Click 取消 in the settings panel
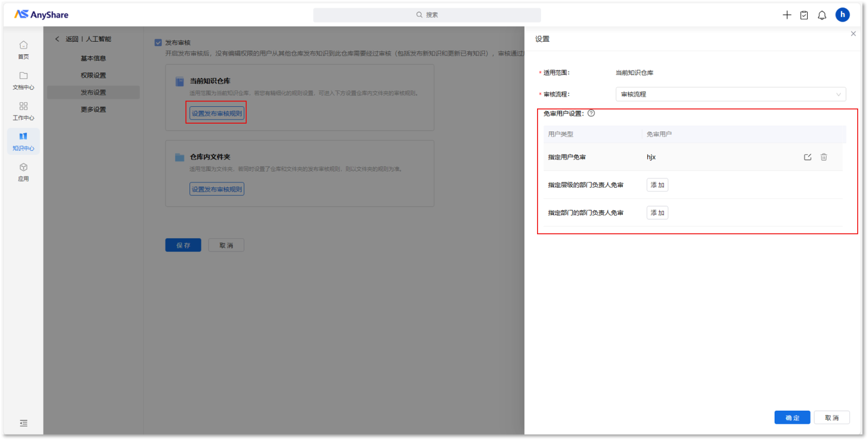Image resolution: width=868 pixels, height=440 pixels. [832, 418]
